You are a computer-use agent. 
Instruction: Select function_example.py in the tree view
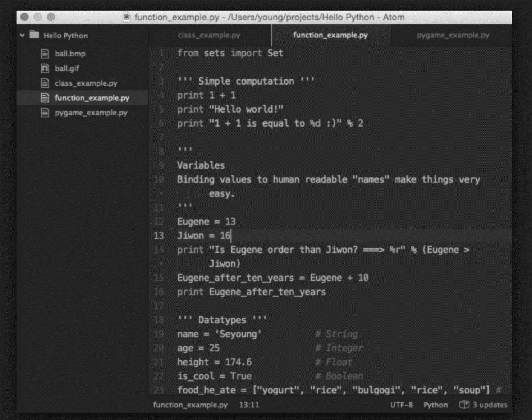(92, 98)
